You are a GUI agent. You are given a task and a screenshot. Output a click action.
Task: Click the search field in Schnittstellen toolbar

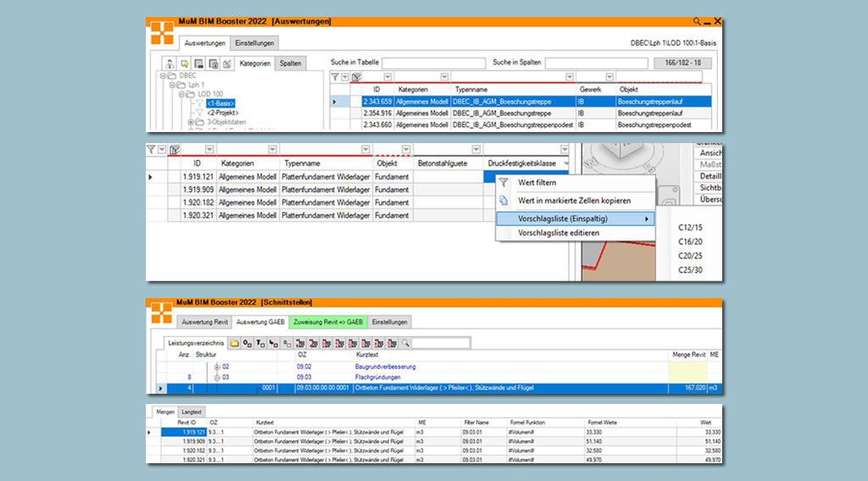(441, 343)
